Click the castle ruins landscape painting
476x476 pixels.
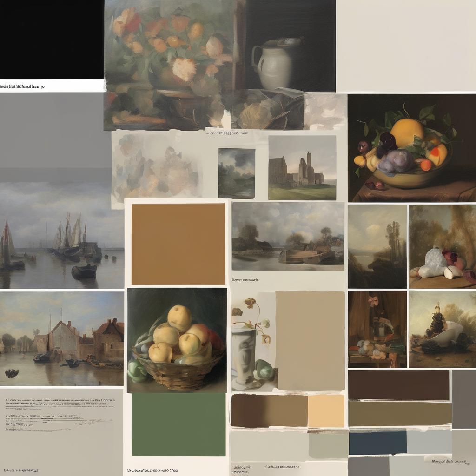coord(302,168)
